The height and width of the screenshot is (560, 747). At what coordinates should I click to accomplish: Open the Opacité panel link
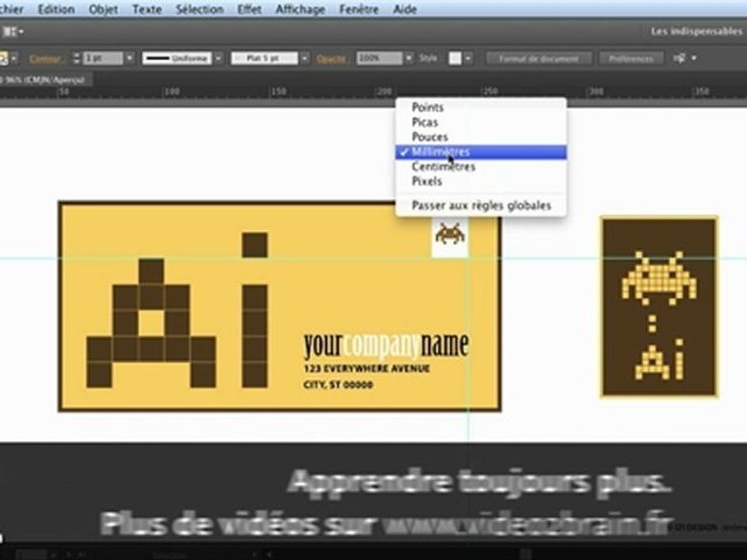pos(331,59)
